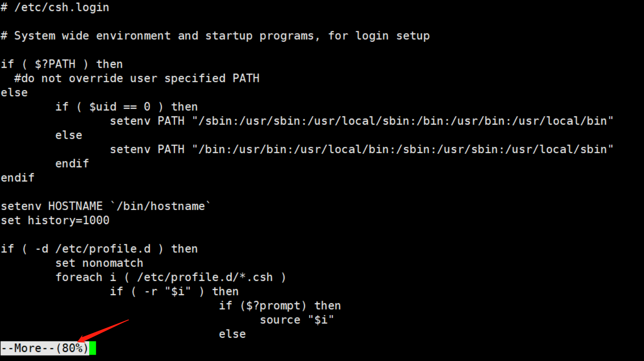Click the 'if ( -d /etc/profile.d ) then' line
The image size is (644, 361).
99,249
